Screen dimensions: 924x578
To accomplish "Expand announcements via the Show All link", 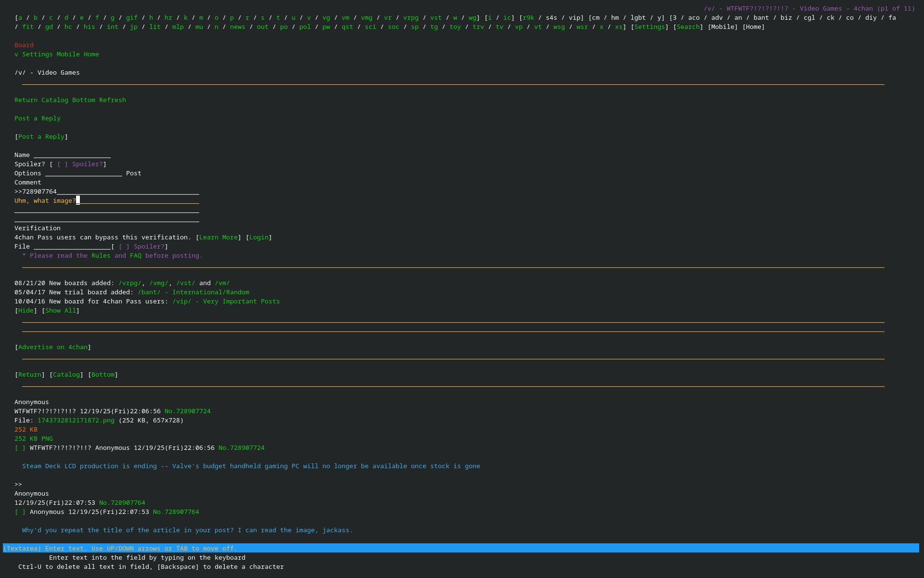I will click(x=61, y=311).
